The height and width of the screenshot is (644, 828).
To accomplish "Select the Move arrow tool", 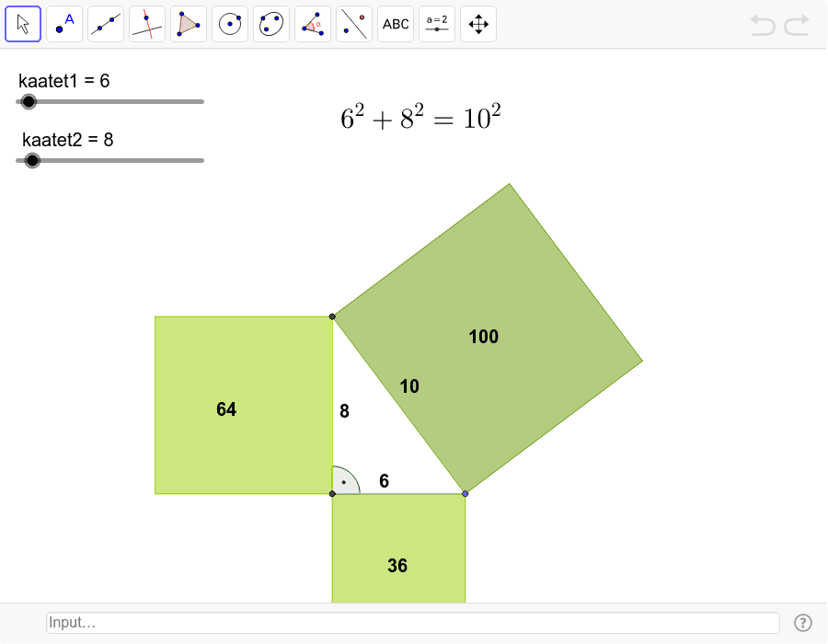I will click(23, 24).
